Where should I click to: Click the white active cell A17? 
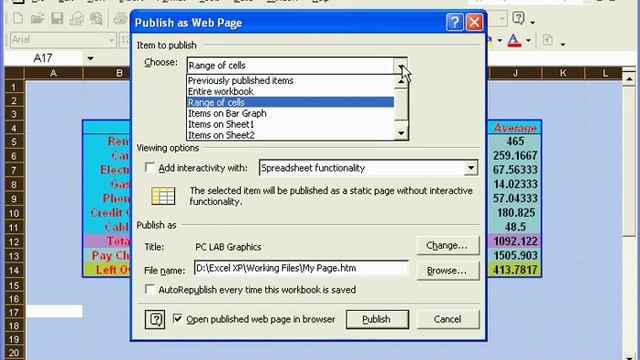point(54,311)
